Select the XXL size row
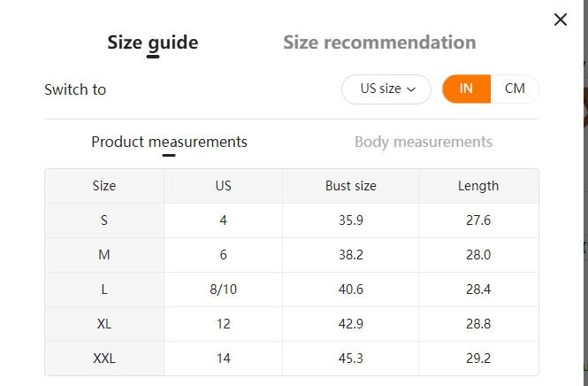Screen dimensions: 588x386 292,359
